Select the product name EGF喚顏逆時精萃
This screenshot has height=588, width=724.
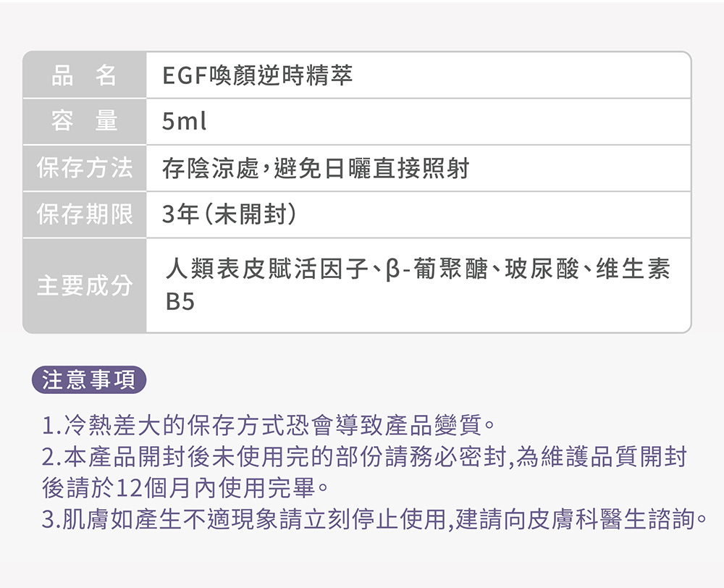[x=258, y=75]
